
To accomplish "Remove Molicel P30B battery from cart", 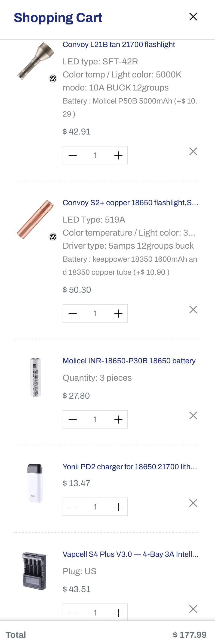I will 193,415.
